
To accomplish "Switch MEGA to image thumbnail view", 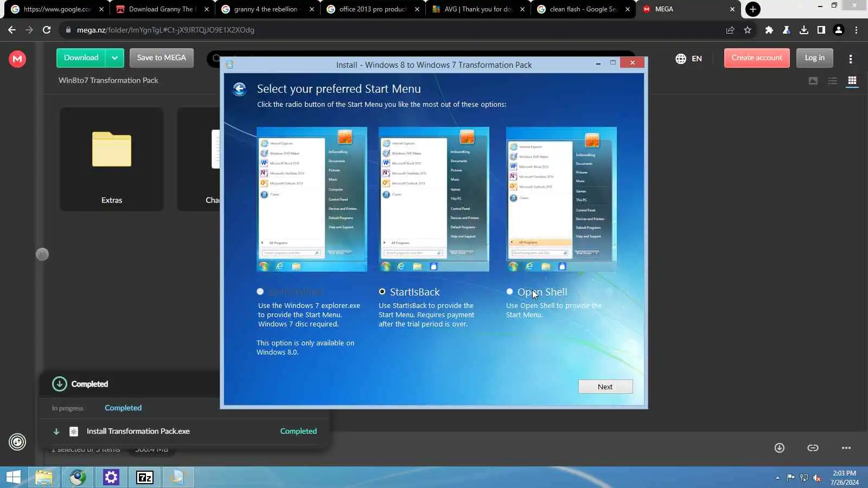I will [813, 81].
